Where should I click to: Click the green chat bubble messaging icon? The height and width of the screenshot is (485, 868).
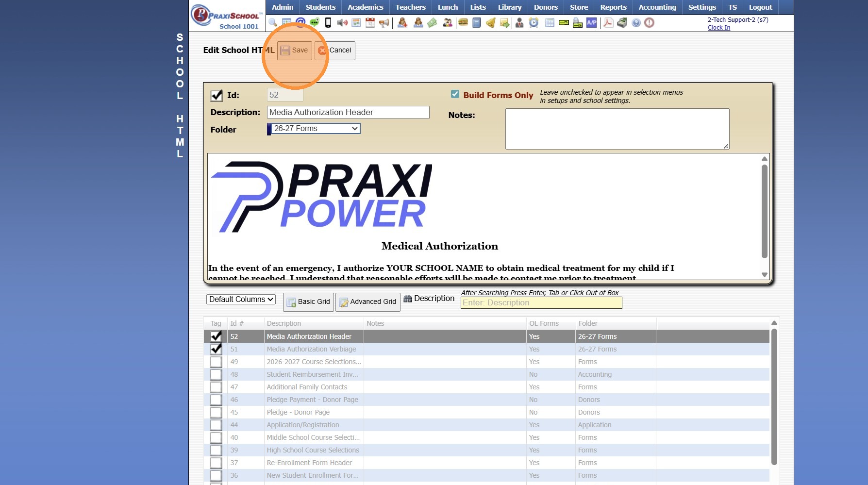[314, 23]
